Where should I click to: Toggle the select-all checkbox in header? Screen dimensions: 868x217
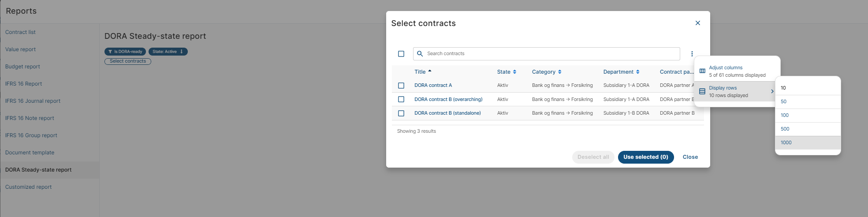tap(401, 54)
